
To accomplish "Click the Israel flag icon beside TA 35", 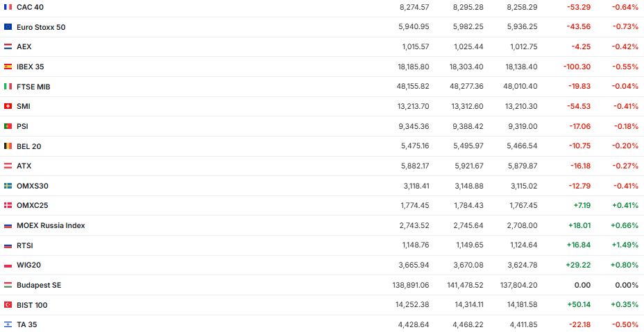I will coord(8,324).
